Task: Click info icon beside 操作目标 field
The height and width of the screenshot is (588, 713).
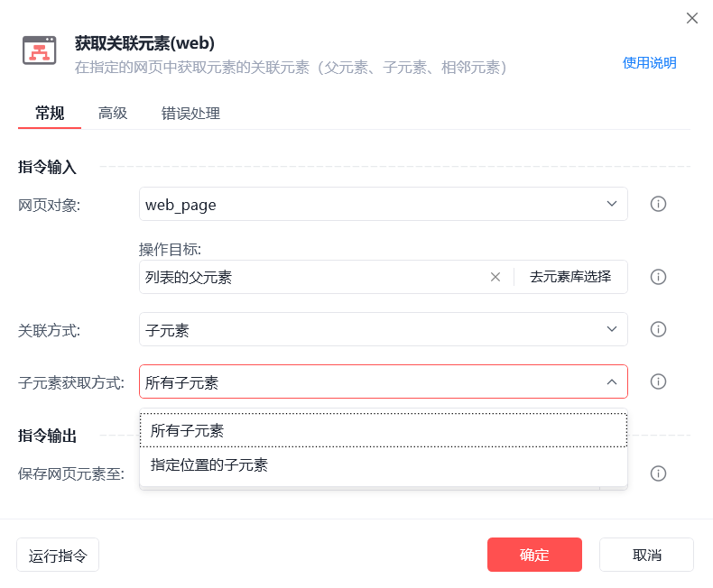Action: coord(658,277)
